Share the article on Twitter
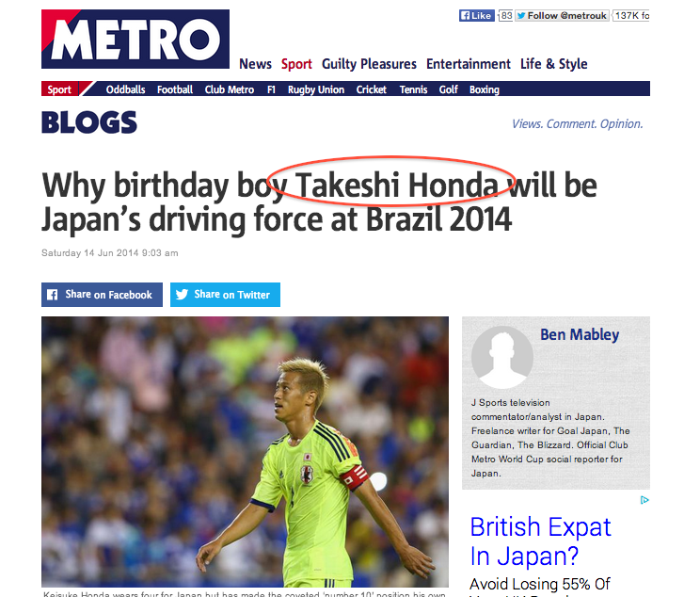This screenshot has width=700, height=597. 225,295
